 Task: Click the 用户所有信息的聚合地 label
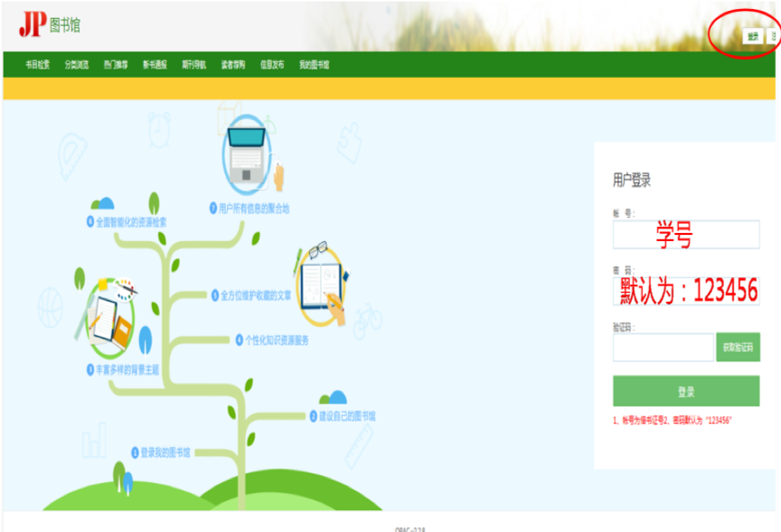point(249,209)
